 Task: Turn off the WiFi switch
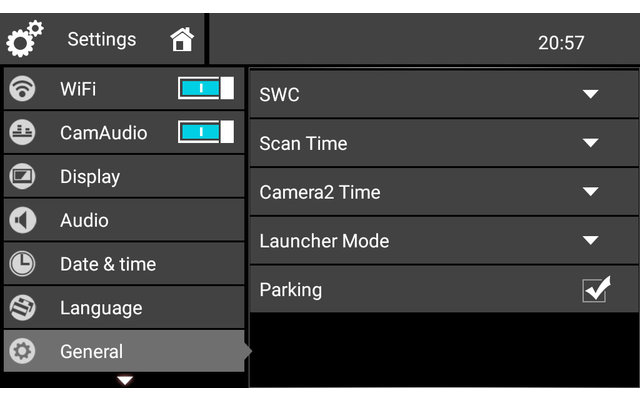206,88
